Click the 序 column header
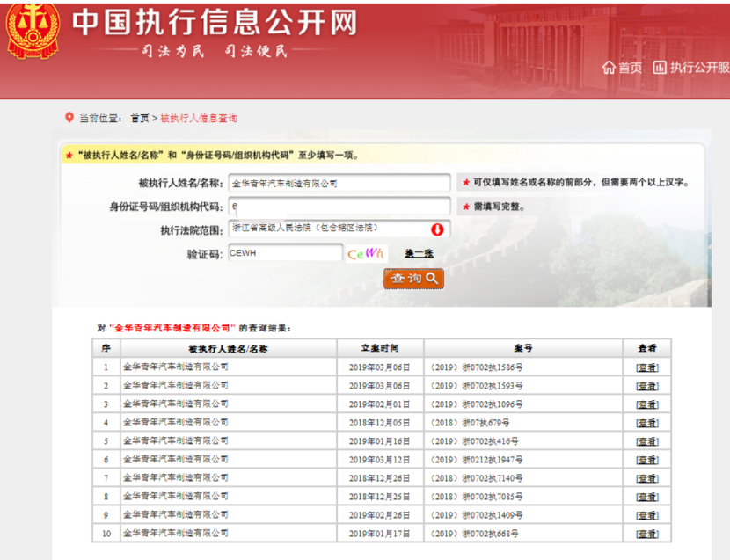 (x=106, y=348)
